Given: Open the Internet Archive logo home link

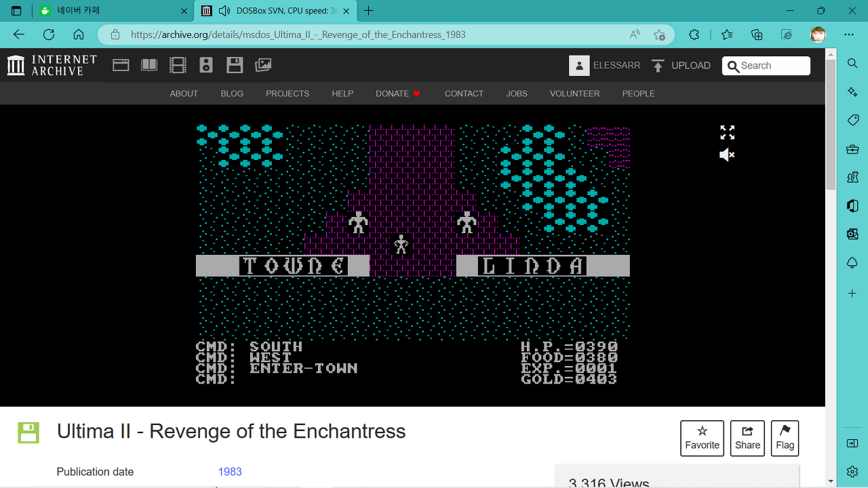Looking at the screenshot, I should 52,65.
